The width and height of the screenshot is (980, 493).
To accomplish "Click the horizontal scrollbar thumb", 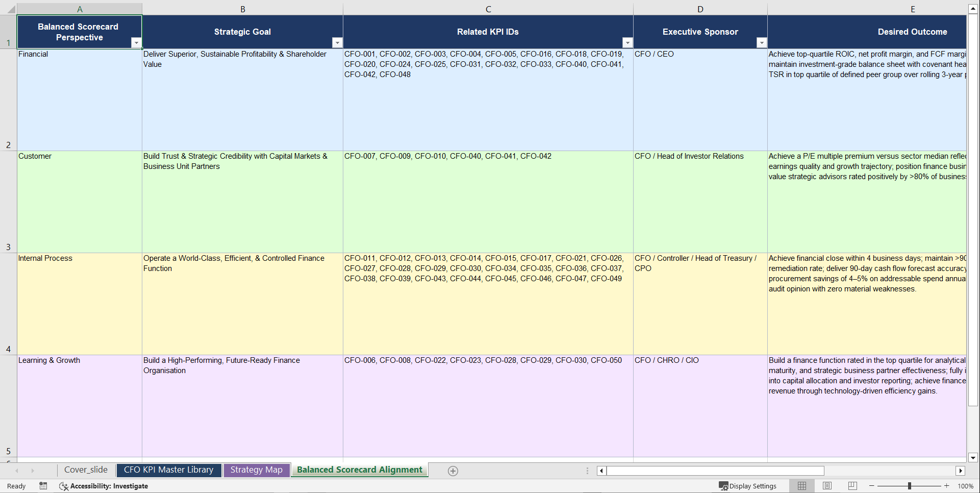I will (715, 471).
